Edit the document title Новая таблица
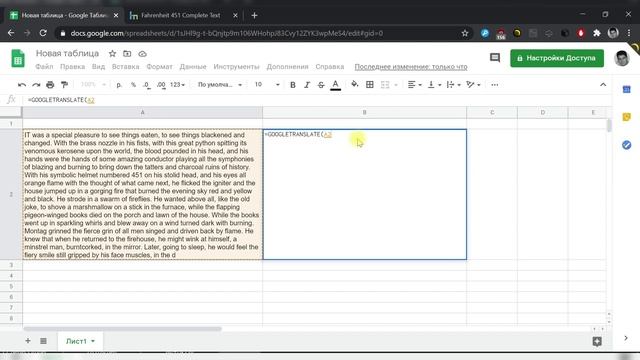The image size is (640, 360). tap(67, 53)
